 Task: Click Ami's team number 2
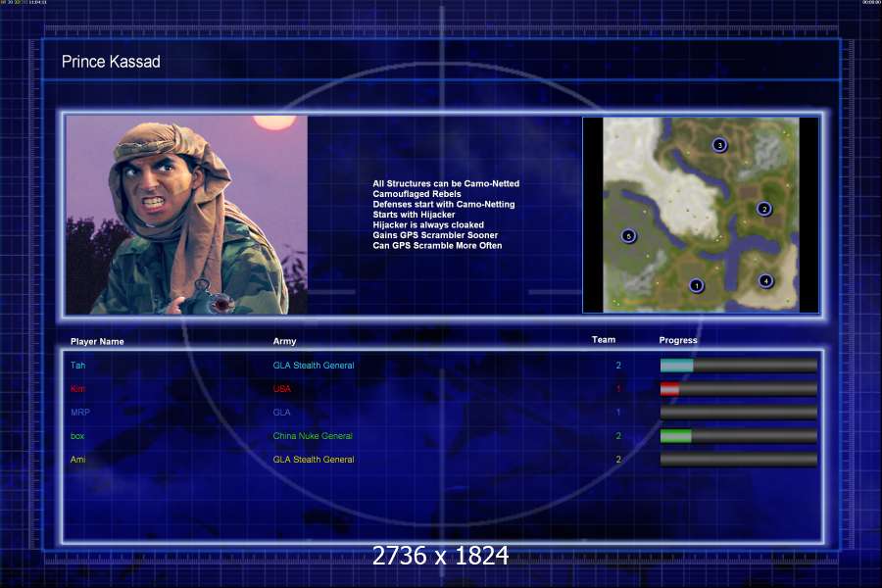618,460
